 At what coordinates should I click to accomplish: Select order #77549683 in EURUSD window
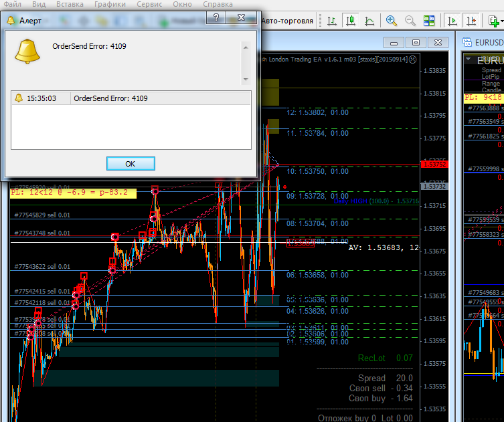tap(485, 292)
